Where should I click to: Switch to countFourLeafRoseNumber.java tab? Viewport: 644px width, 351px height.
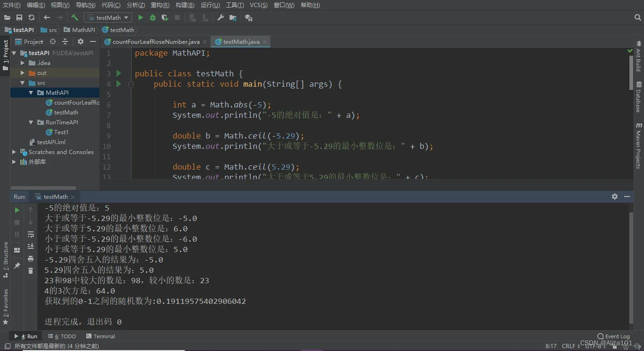[156, 42]
